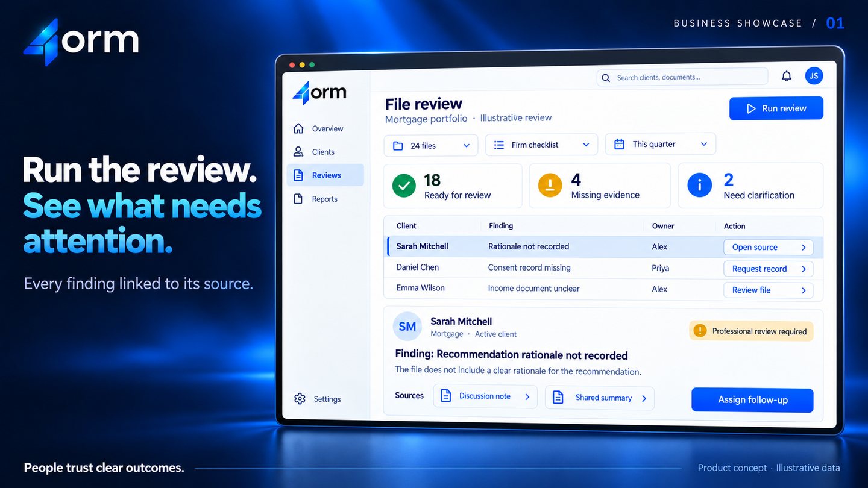Image resolution: width=868 pixels, height=488 pixels.
Task: Click the SM avatar for Sarah Mitchell
Action: pyautogui.click(x=407, y=327)
